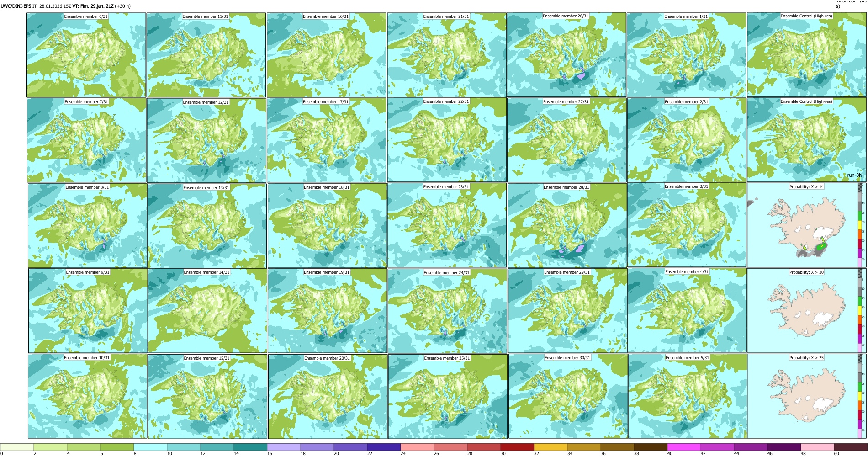Image resolution: width=868 pixels, height=457 pixels.
Task: Open the Ensemble member 7/31 map
Action: tap(87, 140)
